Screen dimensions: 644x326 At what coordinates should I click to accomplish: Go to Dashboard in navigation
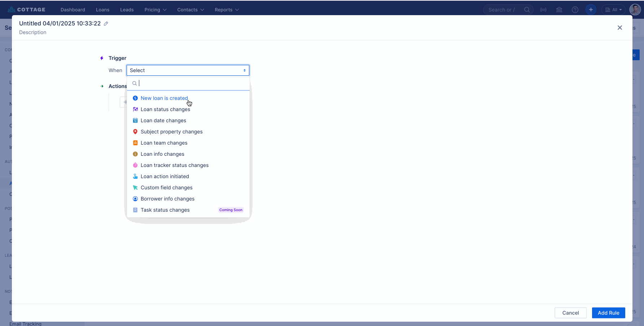click(73, 10)
